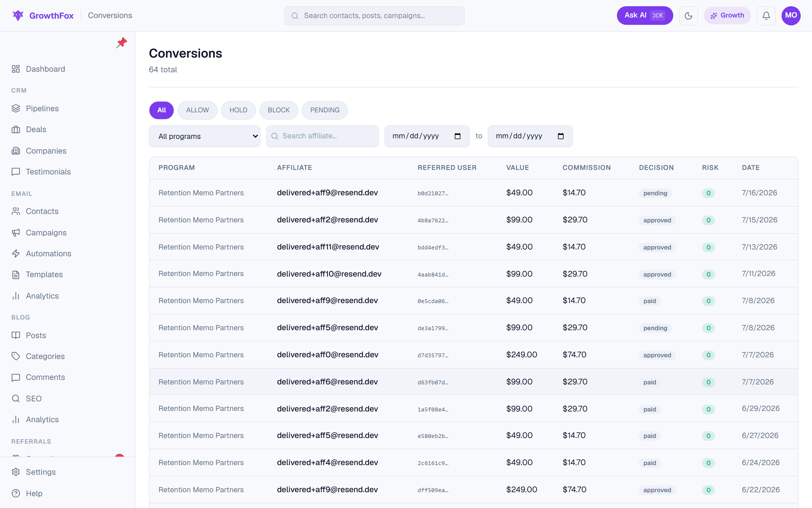Click referred user d63fb07d…
The image size is (812, 508).
point(433,382)
